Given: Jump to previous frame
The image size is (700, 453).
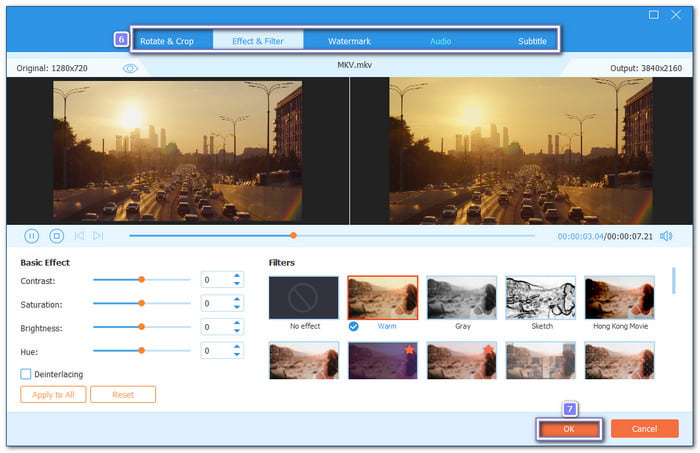Looking at the screenshot, I should click(79, 236).
